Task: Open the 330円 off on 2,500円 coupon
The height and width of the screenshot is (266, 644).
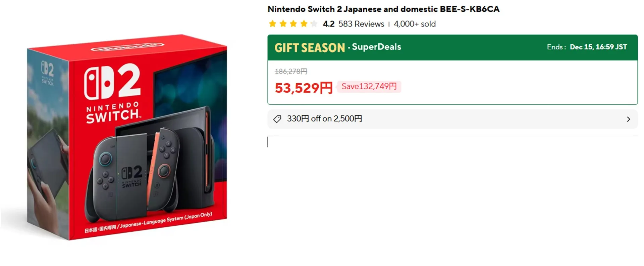Action: [324, 119]
